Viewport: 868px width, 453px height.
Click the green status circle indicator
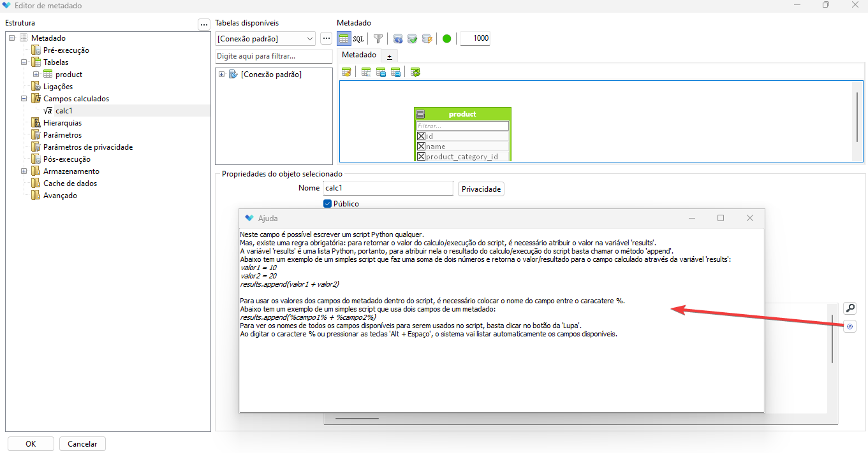(446, 38)
